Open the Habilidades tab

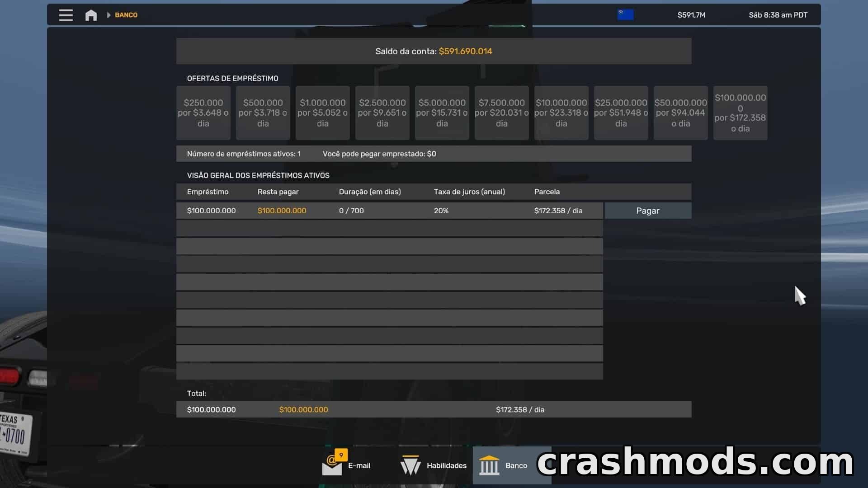[x=434, y=465]
